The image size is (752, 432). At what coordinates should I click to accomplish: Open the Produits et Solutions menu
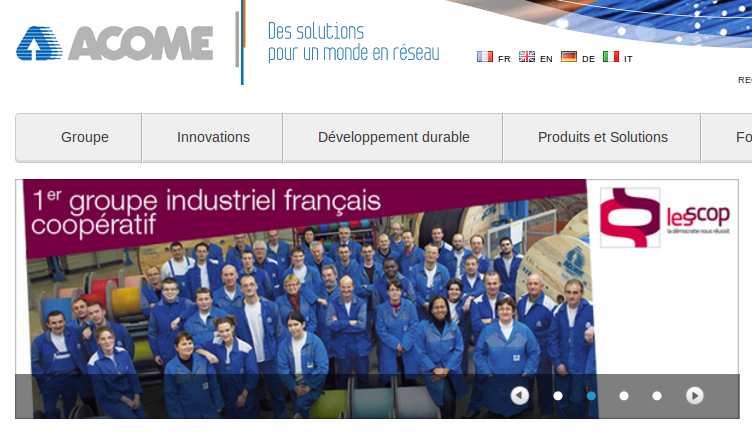(602, 138)
